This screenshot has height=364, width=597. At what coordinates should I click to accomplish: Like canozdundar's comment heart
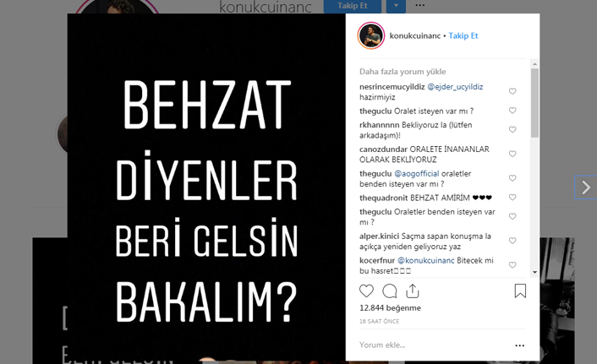(512, 154)
